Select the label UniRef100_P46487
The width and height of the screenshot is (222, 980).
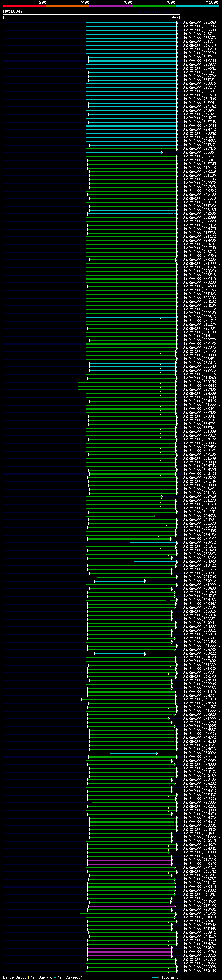click(x=199, y=137)
